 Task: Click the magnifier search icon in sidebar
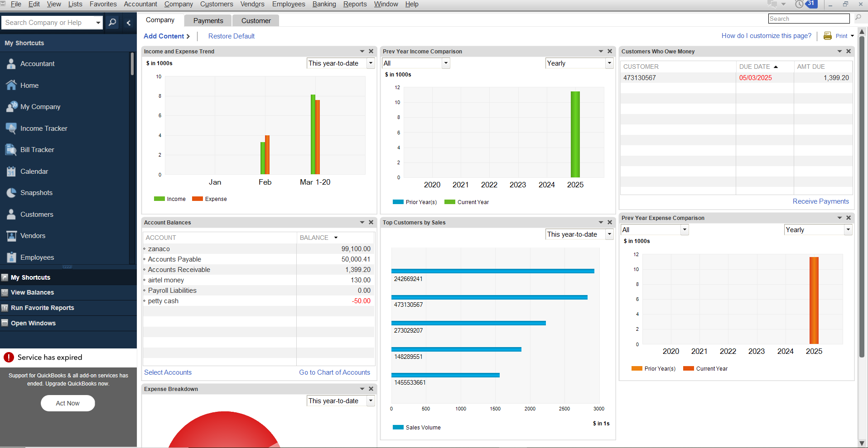[x=112, y=22]
